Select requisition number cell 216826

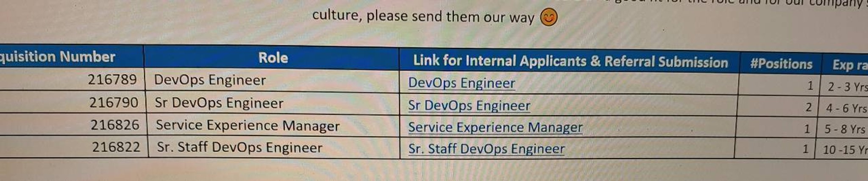tap(74, 124)
